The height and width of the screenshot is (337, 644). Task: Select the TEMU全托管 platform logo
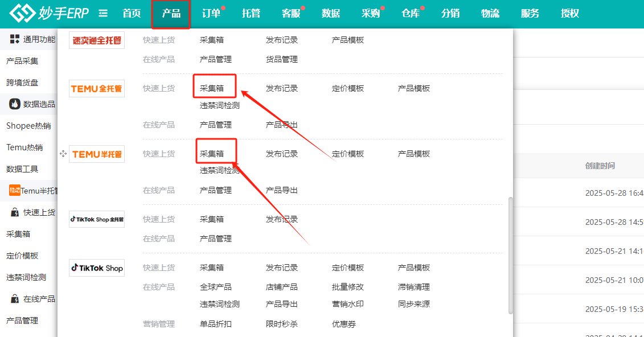97,89
